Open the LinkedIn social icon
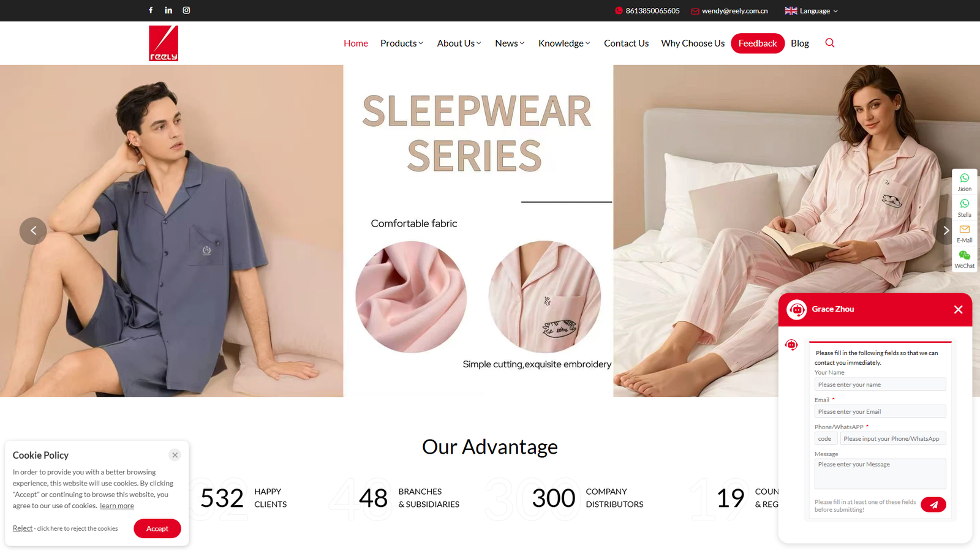The image size is (980, 551). point(168,10)
